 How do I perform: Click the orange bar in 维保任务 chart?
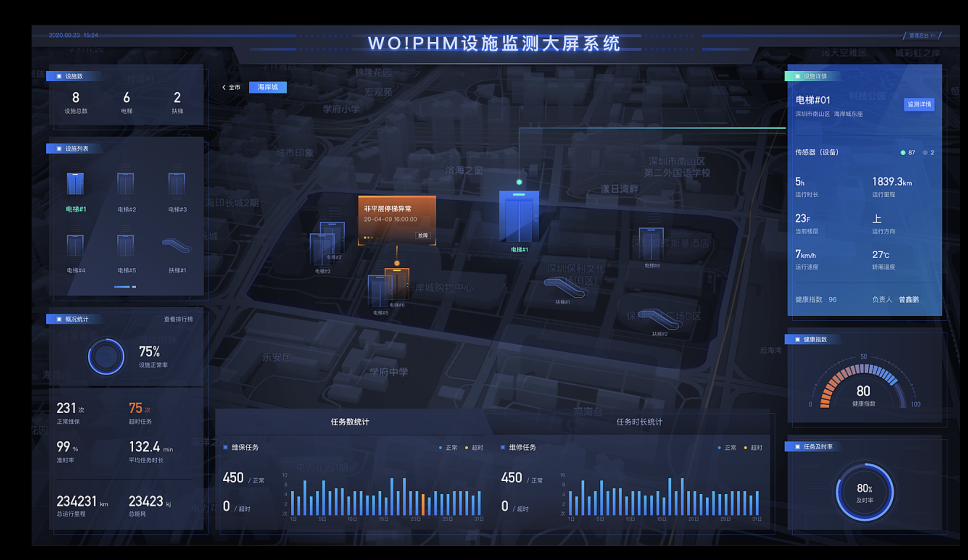(423, 504)
